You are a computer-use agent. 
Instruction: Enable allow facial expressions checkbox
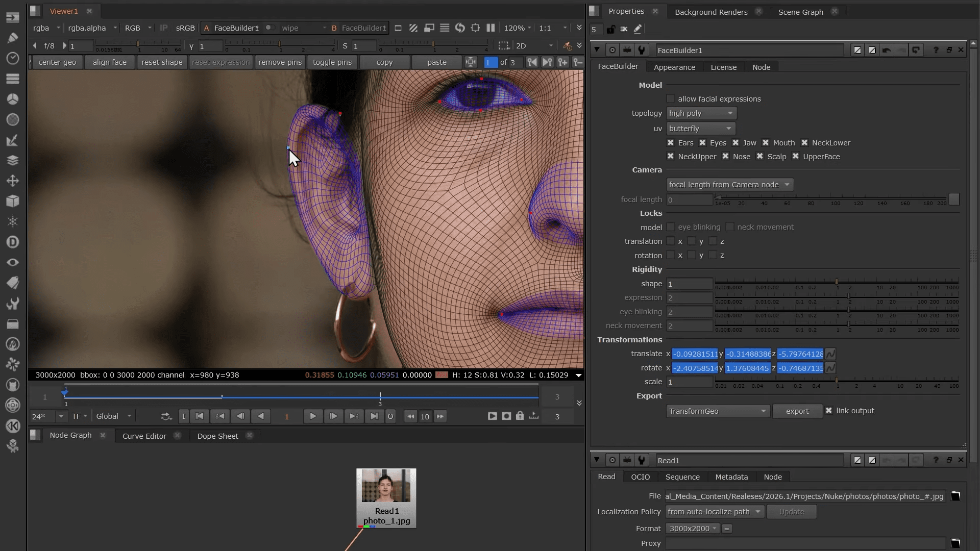[671, 98]
